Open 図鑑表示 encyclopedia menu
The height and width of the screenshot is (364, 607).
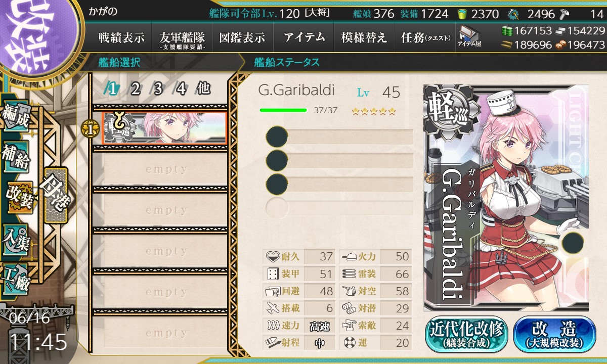click(242, 37)
